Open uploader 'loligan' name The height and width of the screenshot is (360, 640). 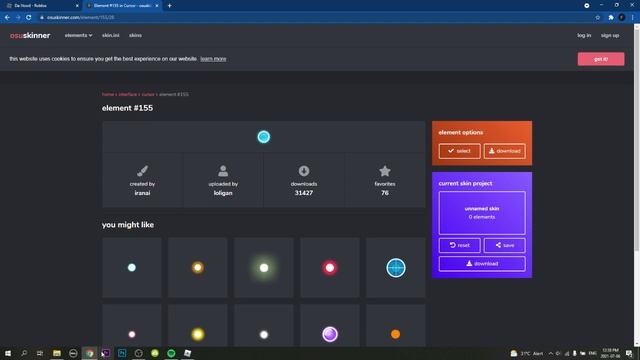[x=223, y=193]
